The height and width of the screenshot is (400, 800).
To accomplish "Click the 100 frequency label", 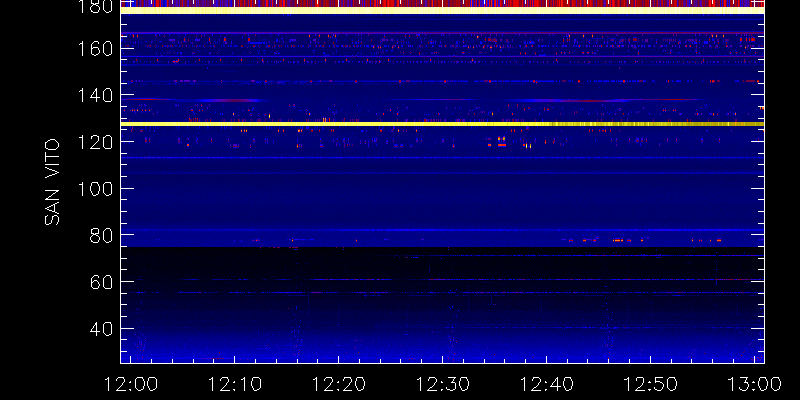I will click(95, 188).
